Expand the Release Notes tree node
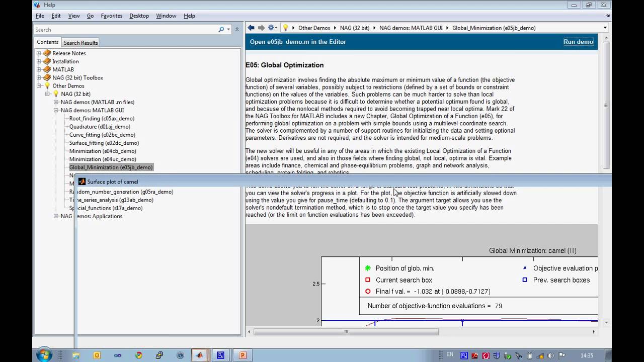 (x=39, y=53)
